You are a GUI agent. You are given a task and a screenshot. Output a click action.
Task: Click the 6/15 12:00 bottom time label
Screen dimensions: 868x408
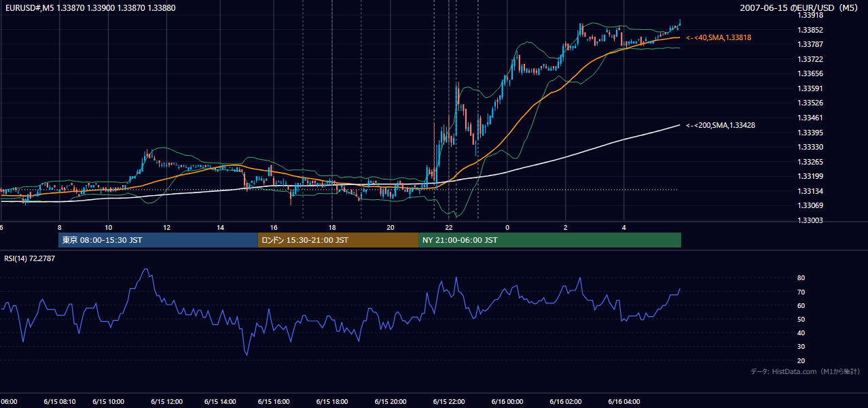coord(167,401)
